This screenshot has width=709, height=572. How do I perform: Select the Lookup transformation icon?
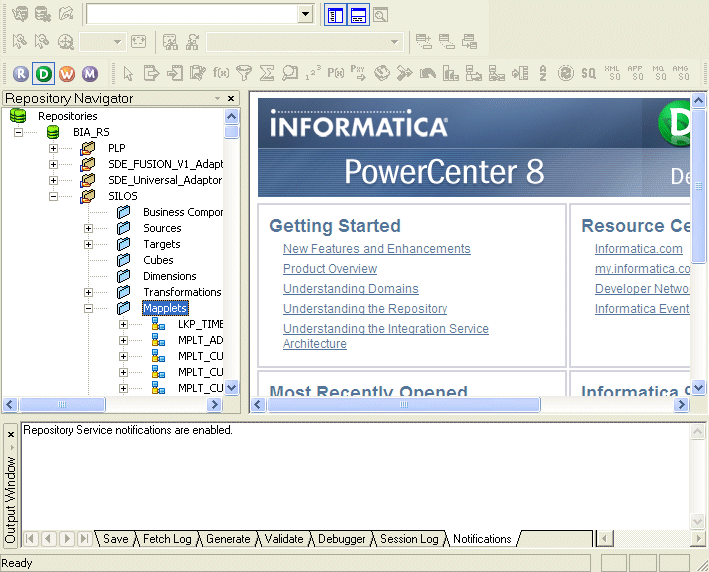click(290, 73)
